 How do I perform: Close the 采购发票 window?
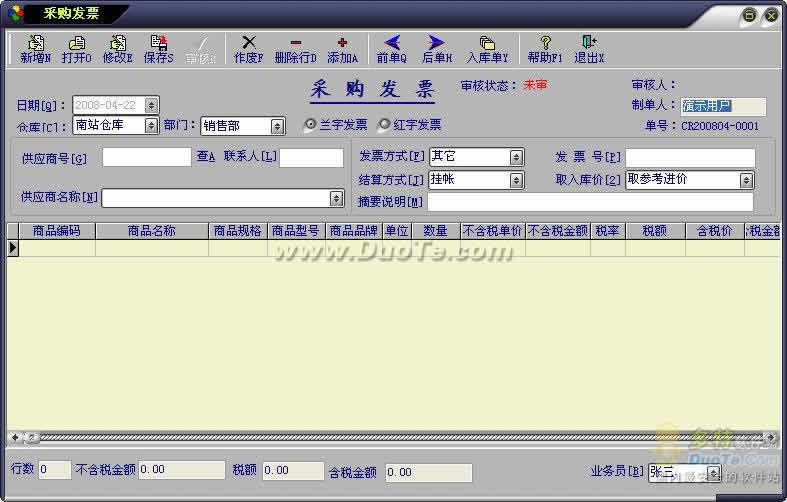pyautogui.click(x=771, y=16)
